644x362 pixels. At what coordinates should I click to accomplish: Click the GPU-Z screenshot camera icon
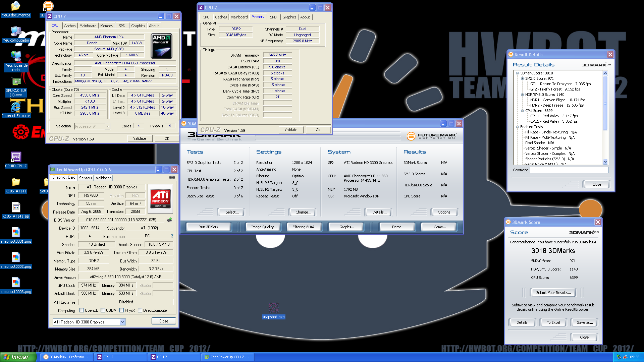172,177
